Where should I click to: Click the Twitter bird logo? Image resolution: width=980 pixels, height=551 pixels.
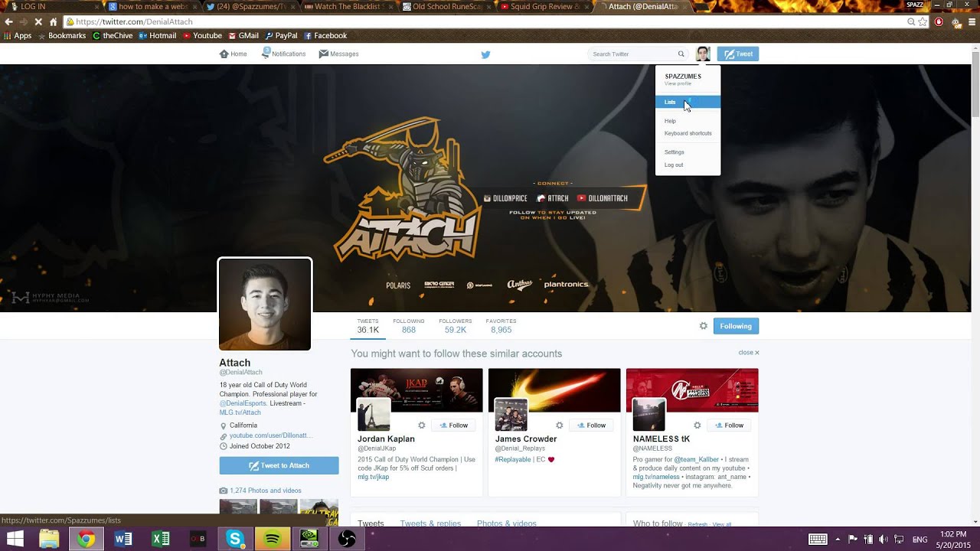(x=485, y=54)
